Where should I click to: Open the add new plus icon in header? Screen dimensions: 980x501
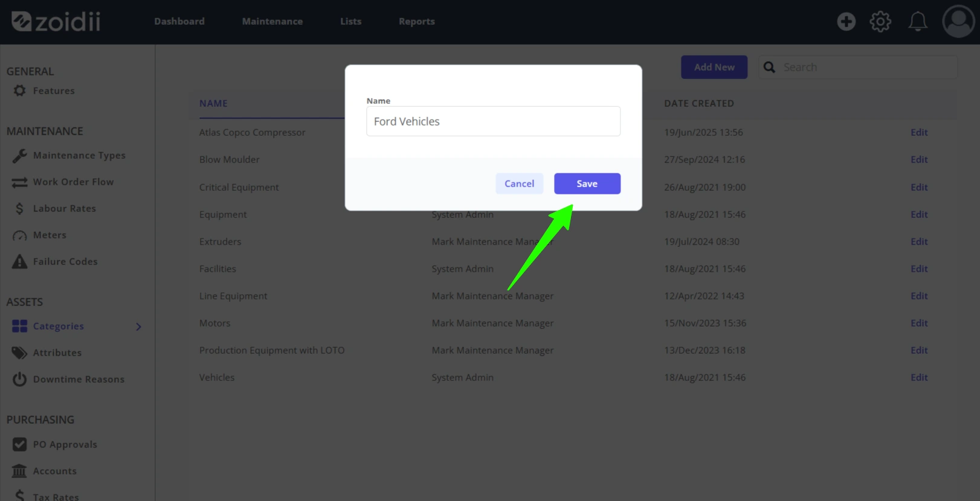pyautogui.click(x=846, y=22)
